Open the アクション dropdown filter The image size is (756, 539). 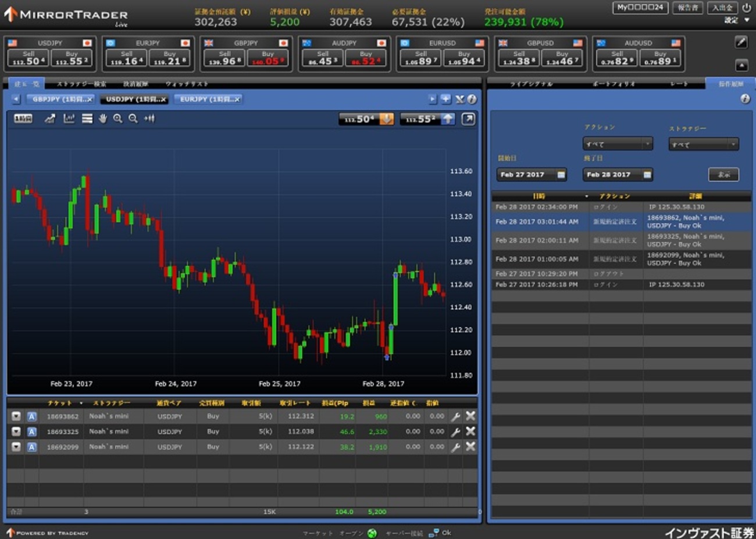pos(618,144)
